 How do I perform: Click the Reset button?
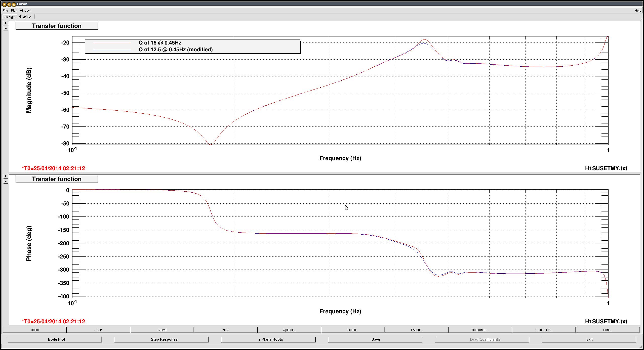(35, 330)
